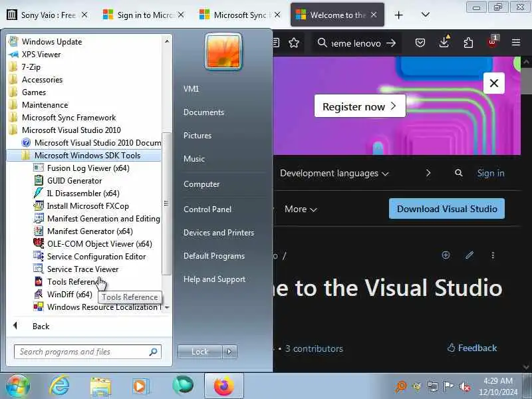Open Manifest Generation and Editing tool
The width and height of the screenshot is (532, 399).
pyautogui.click(x=96, y=219)
